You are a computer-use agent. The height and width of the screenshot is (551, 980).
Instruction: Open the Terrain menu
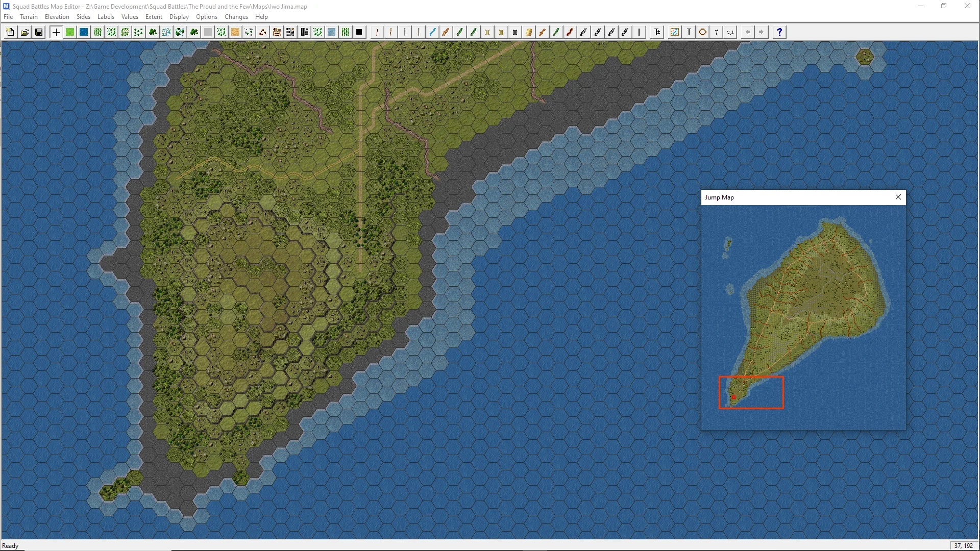[x=29, y=17]
